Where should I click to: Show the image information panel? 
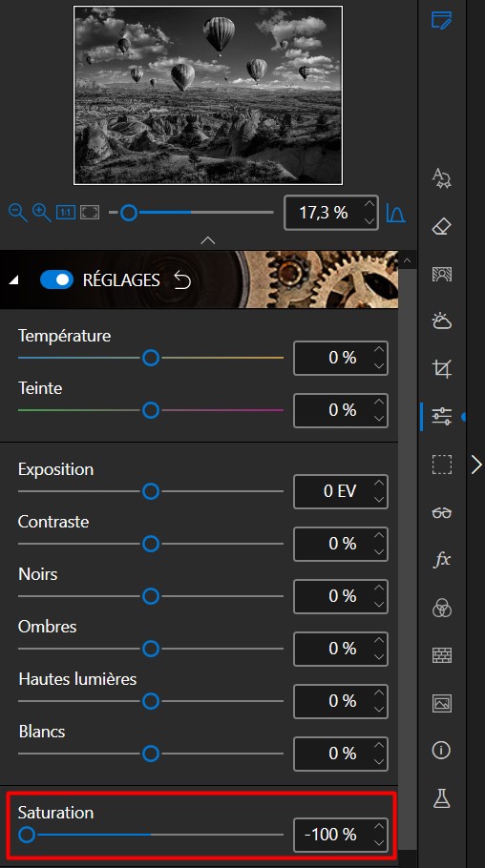[441, 751]
